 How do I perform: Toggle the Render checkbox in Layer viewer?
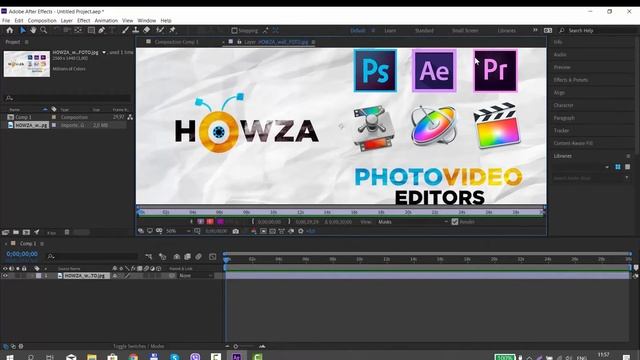[x=455, y=222]
